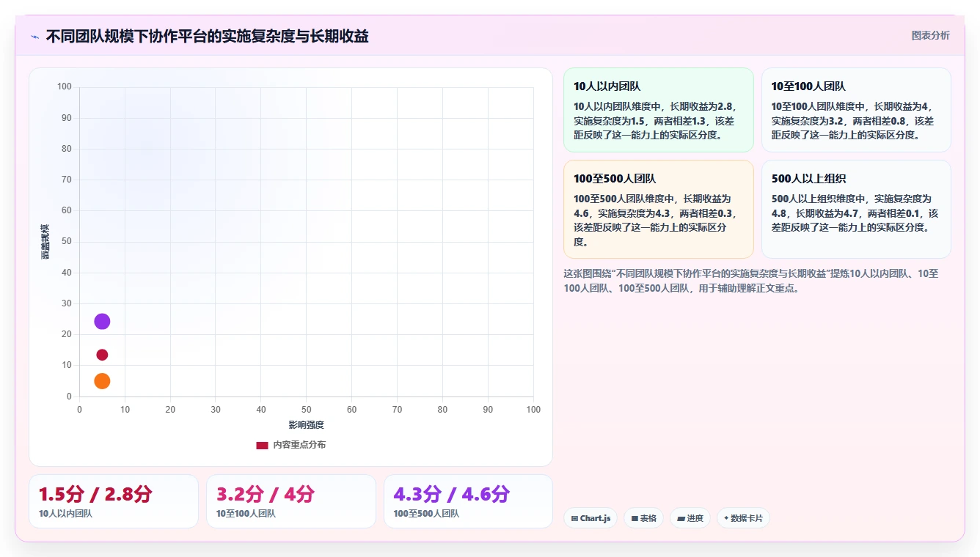Screen dimensions: 980x557
Task: Click the 3.2分 / 4分 stat card
Action: 290,501
